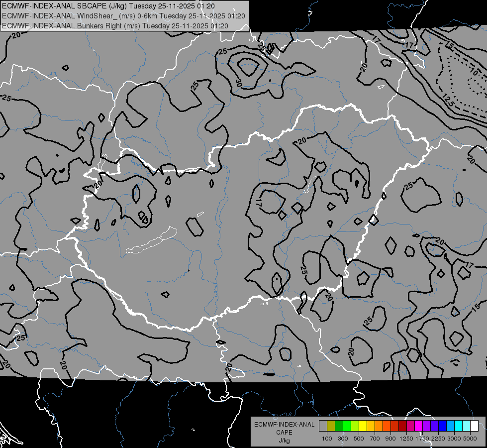Click the 1750 legend value
This screenshot has width=487, height=448.
422,439
